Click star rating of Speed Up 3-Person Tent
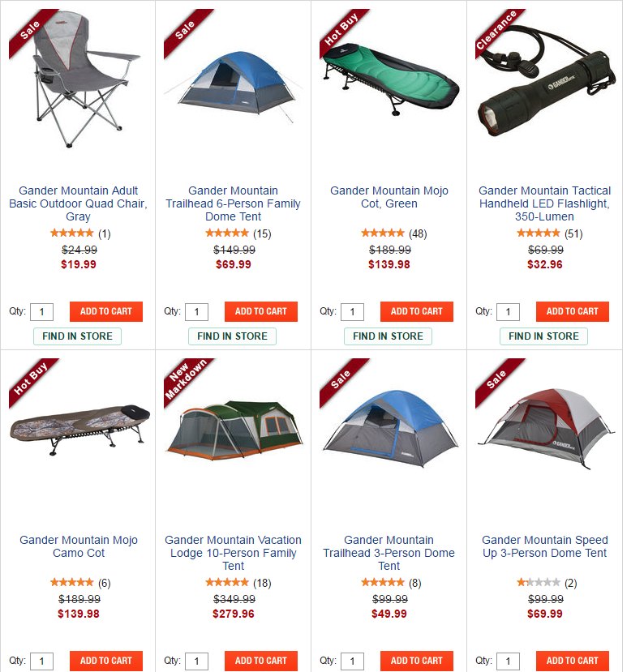This screenshot has width=644, height=672. [x=538, y=583]
